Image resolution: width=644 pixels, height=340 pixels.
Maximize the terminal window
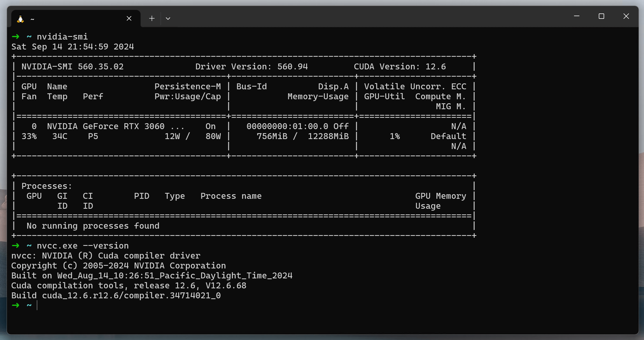[x=601, y=16]
